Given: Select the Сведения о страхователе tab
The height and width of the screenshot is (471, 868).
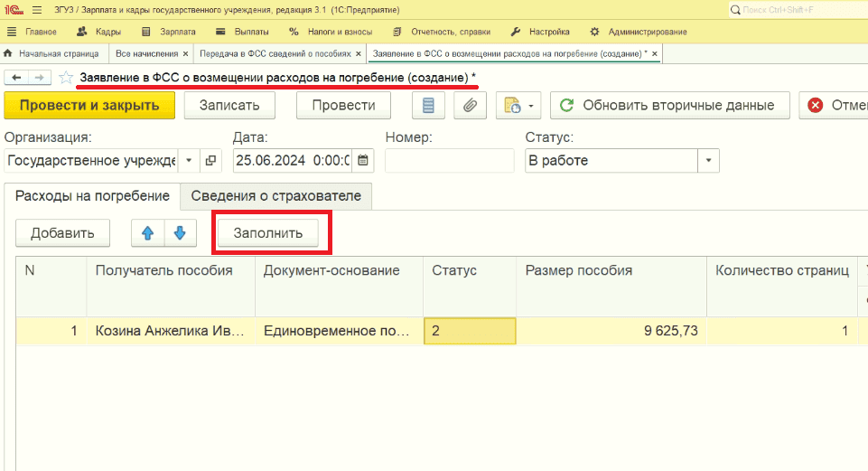Looking at the screenshot, I should [x=276, y=196].
